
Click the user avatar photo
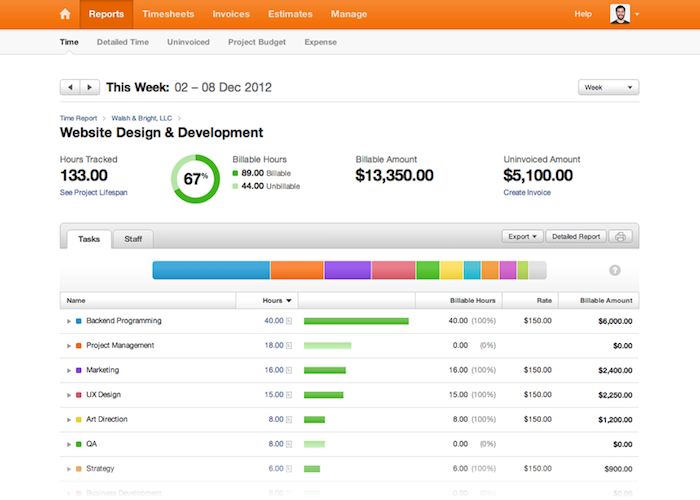pyautogui.click(x=620, y=14)
